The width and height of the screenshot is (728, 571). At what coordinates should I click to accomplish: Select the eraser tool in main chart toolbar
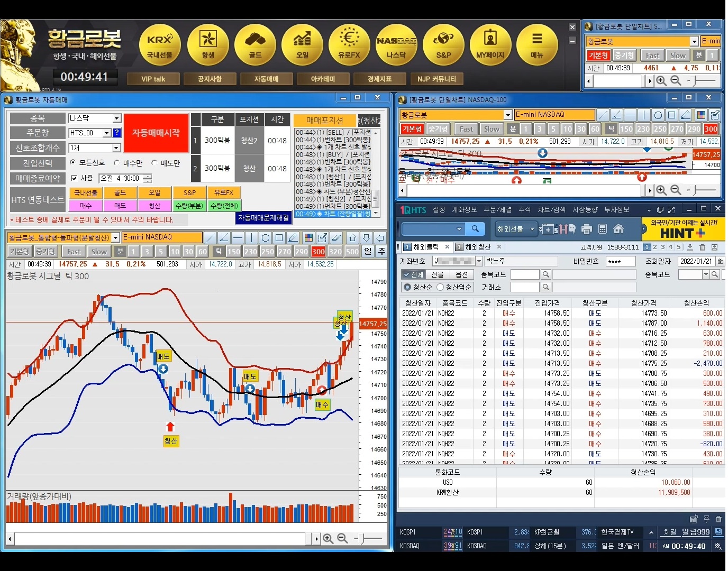(336, 237)
